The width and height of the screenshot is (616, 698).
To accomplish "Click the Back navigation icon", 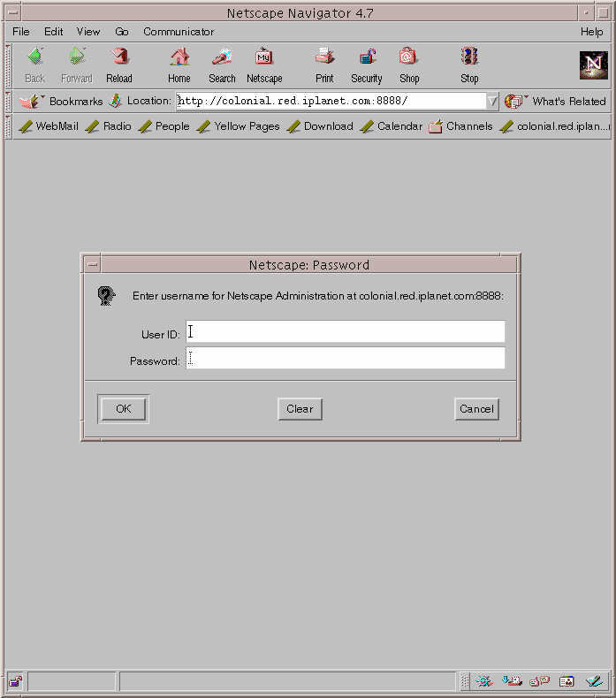I will [x=34, y=57].
